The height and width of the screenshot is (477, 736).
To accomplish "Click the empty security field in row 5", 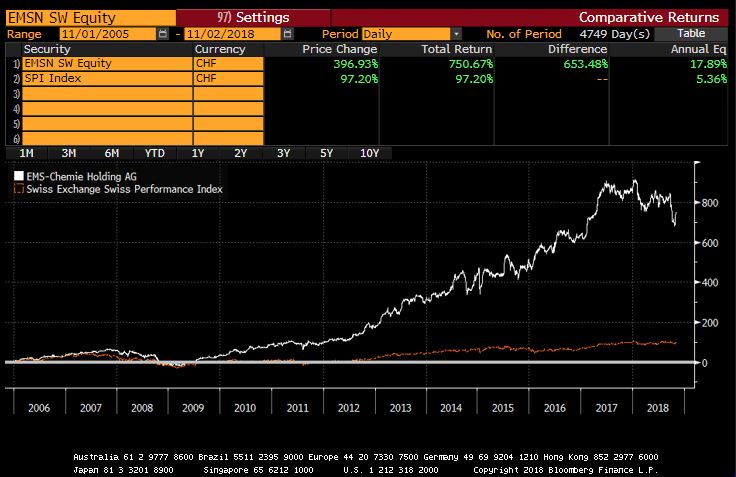I will pos(107,124).
